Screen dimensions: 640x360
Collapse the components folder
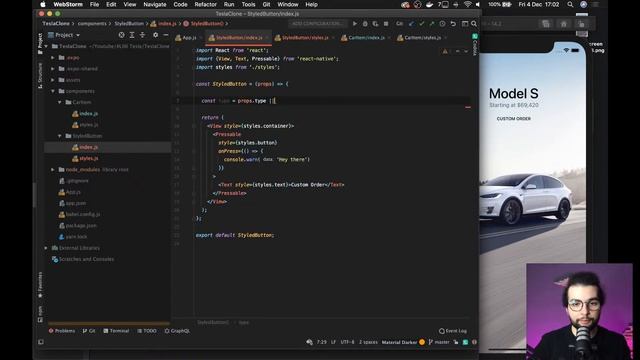[53, 91]
